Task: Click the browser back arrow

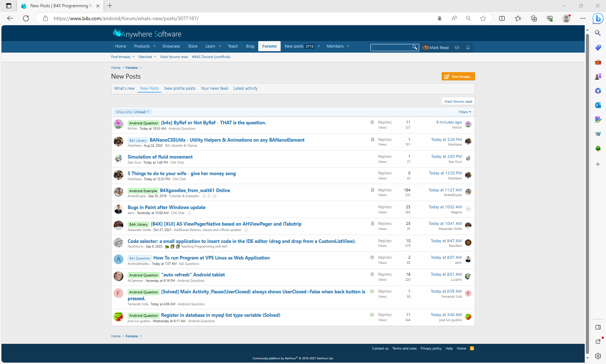Action: (x=10, y=18)
